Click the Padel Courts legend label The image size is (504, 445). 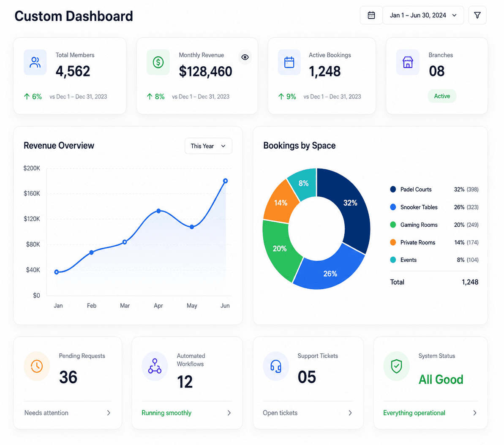click(x=416, y=189)
